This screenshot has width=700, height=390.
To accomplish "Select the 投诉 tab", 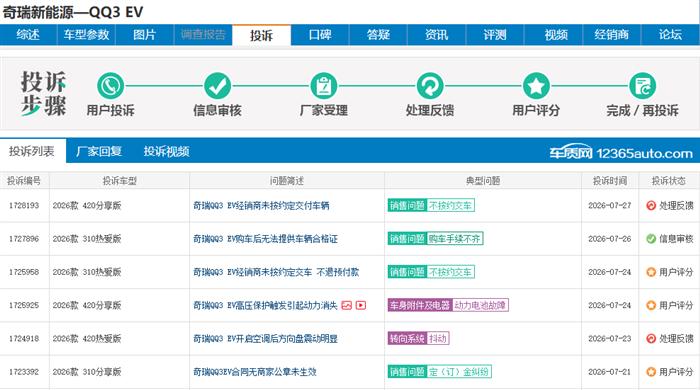I will (261, 35).
